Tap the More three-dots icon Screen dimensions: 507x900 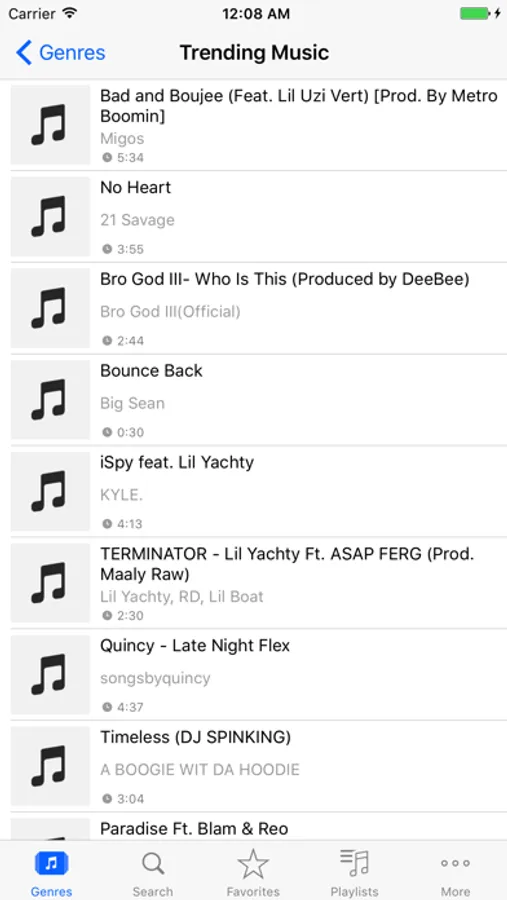(455, 863)
